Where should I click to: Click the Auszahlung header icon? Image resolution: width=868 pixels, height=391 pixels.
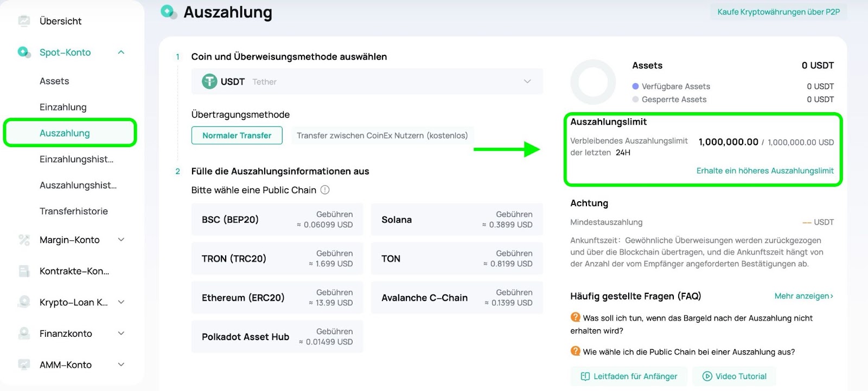click(x=169, y=12)
